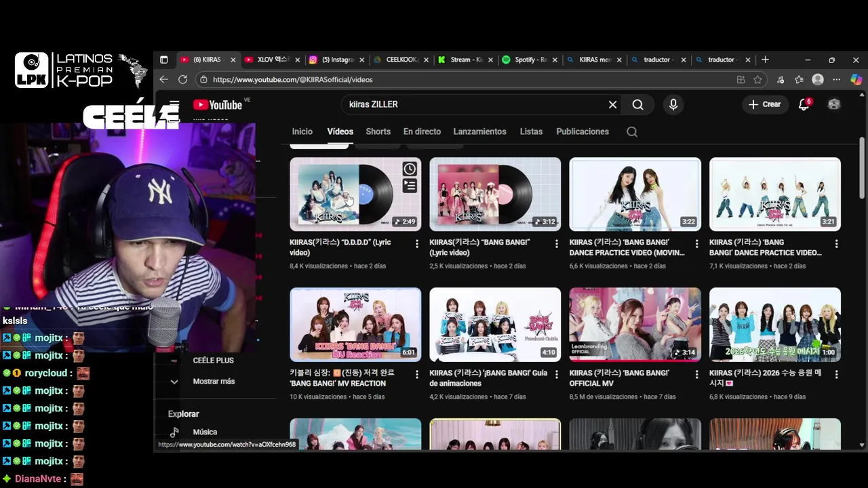
Task: Switch to the Spotify browser tab
Action: point(529,60)
